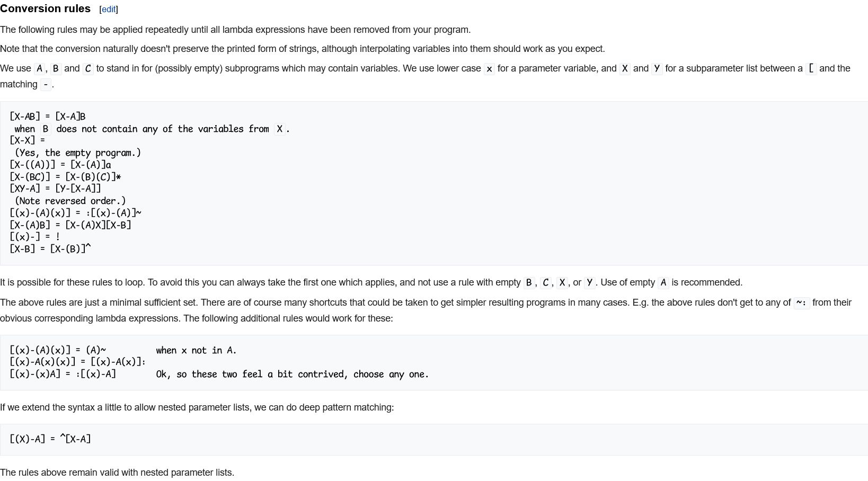Click the inline code X subparameter symbol

click(x=625, y=69)
